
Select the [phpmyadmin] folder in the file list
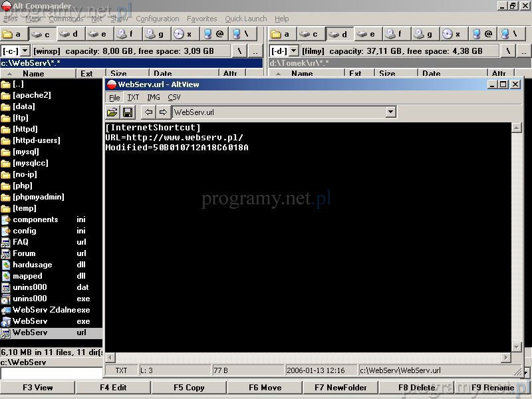click(x=39, y=197)
